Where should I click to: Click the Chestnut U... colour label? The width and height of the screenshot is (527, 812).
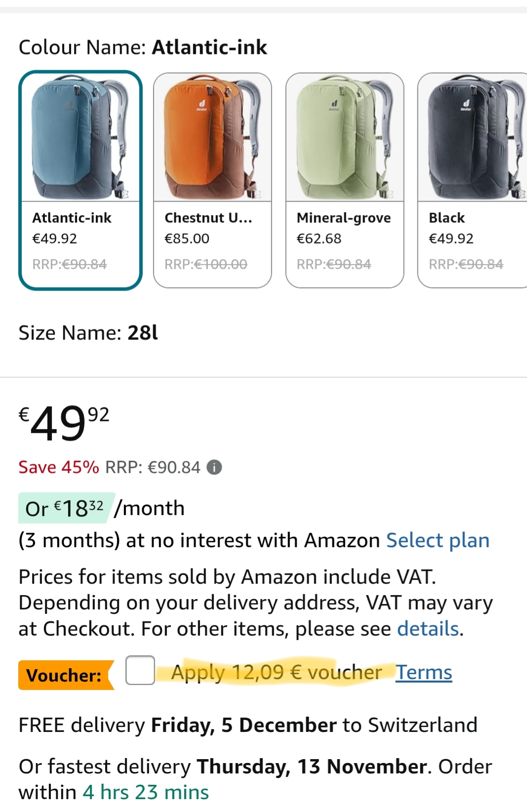(x=208, y=217)
